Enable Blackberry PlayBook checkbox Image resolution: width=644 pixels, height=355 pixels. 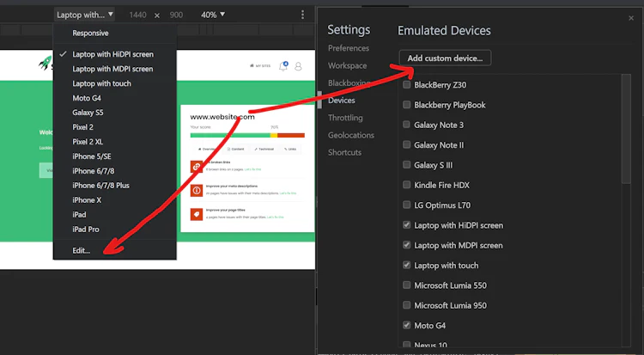pyautogui.click(x=407, y=105)
